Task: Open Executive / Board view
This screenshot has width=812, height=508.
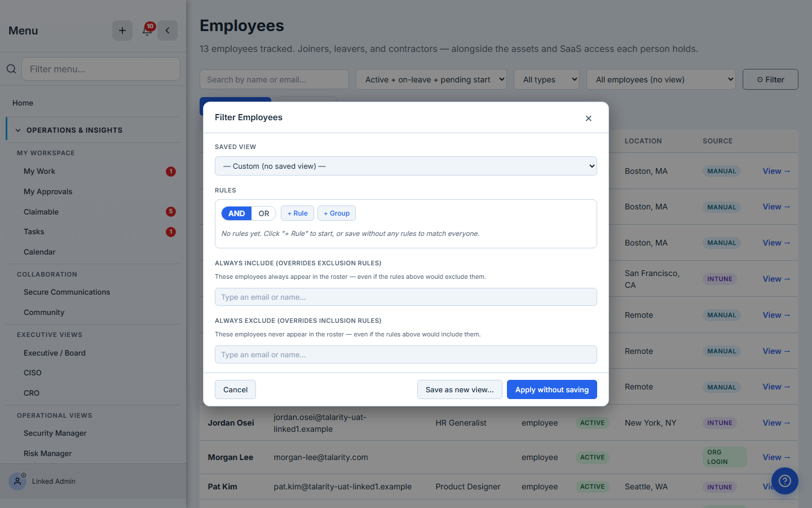Action: (55, 353)
